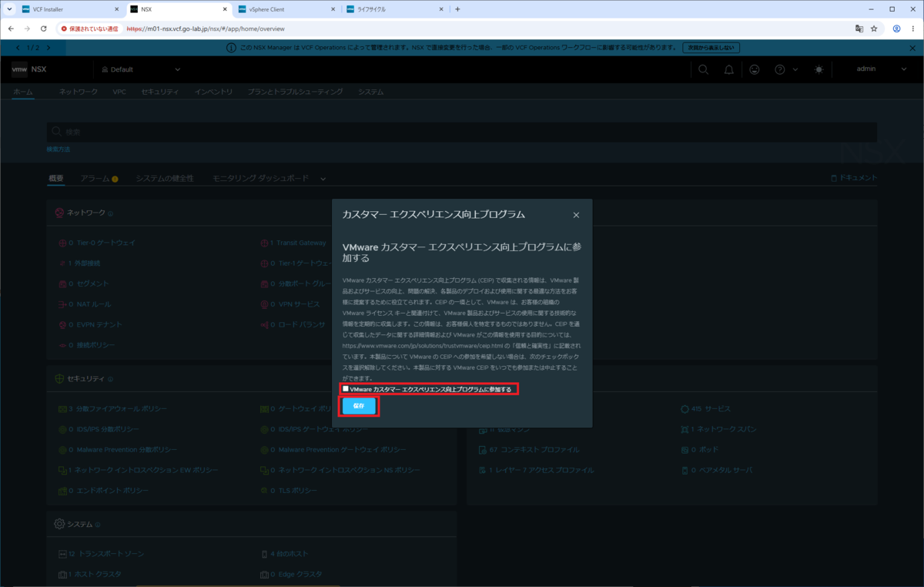Click info icon beside セキュリティ section title
This screenshot has height=587, width=924.
[x=111, y=379]
